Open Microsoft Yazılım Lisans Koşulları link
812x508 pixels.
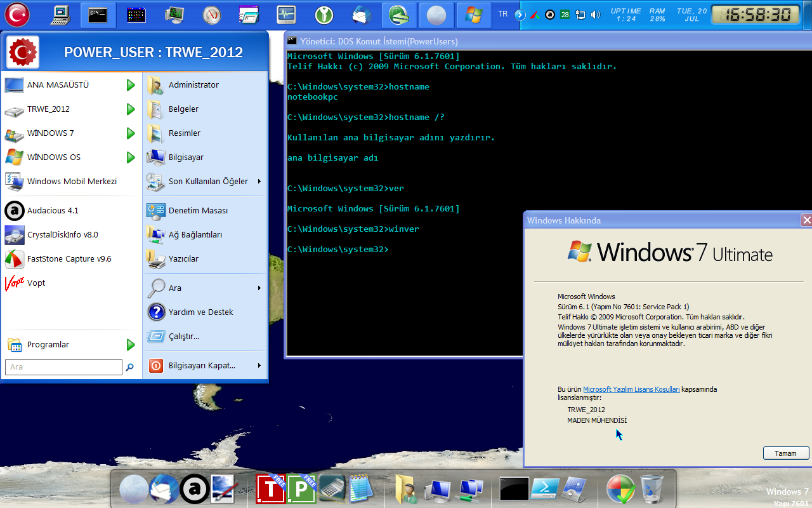pos(631,389)
